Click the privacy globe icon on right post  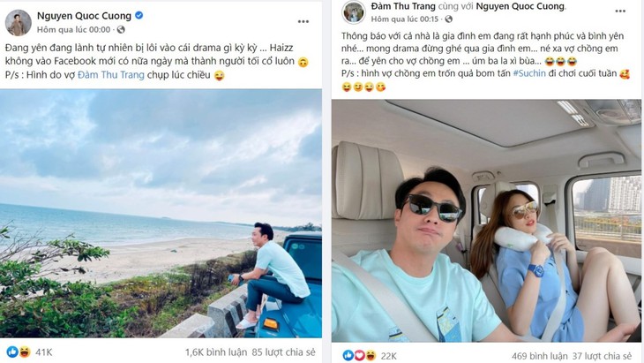click(x=448, y=19)
